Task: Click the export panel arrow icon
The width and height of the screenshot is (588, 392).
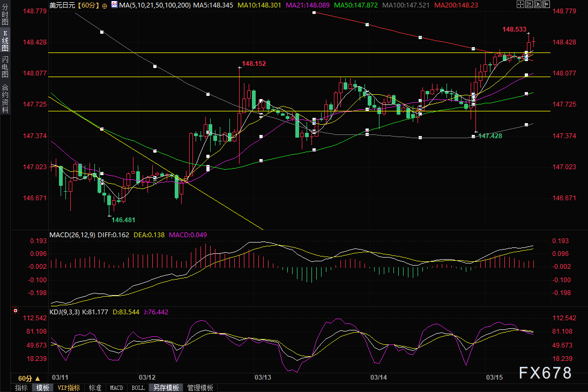Action: click(546, 4)
